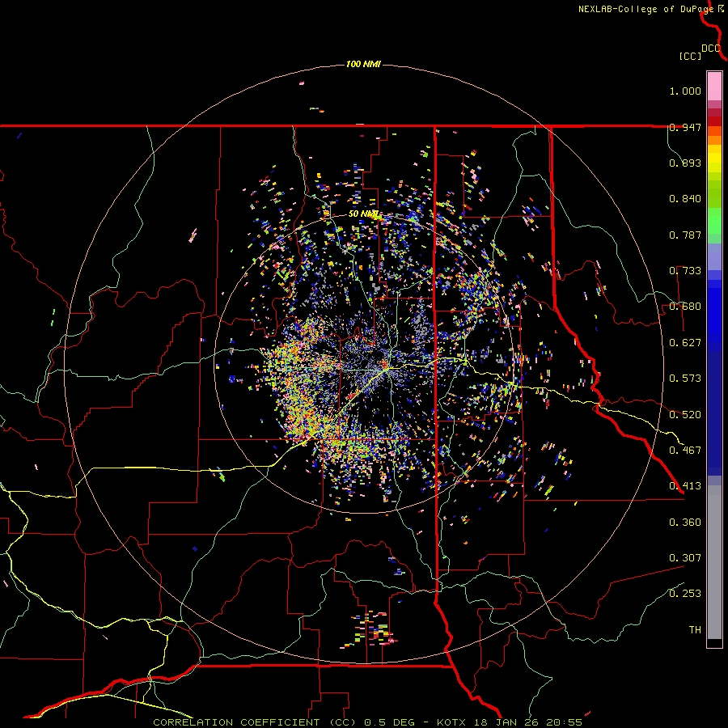The height and width of the screenshot is (728, 728).
Task: Select the 0.893 scale value
Action: (685, 163)
